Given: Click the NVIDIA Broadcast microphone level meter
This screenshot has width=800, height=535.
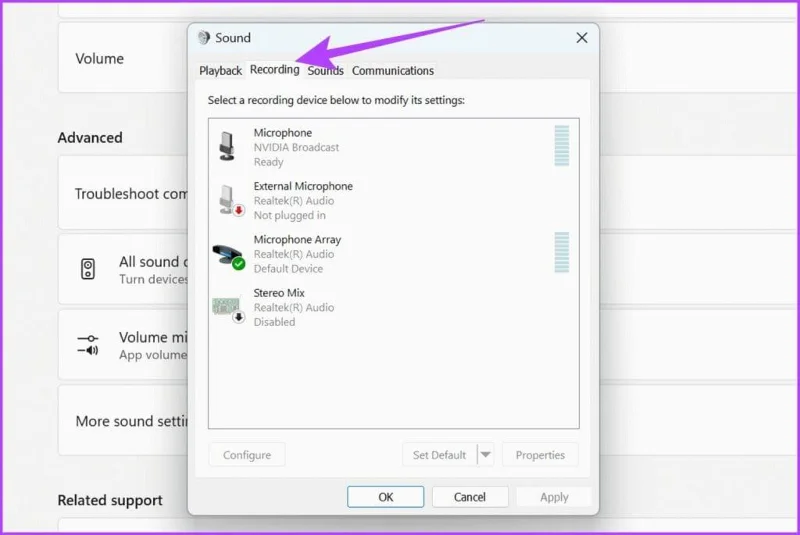Looking at the screenshot, I should (562, 146).
